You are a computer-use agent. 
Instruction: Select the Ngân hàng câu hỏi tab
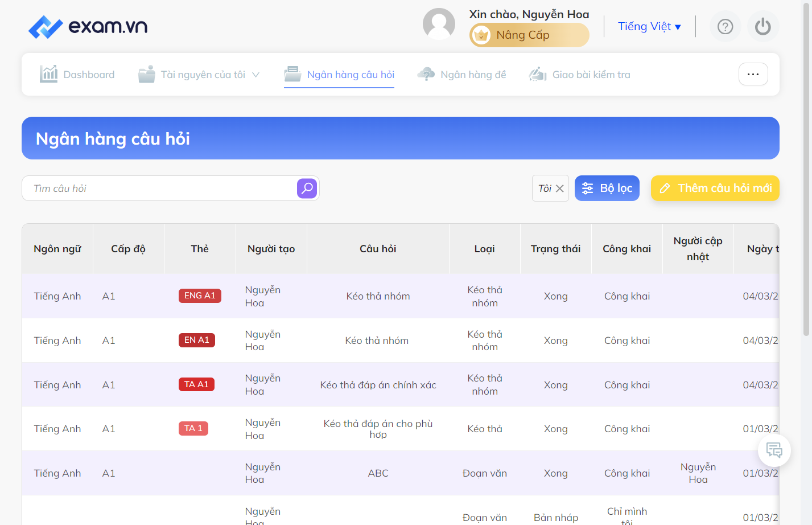(x=339, y=75)
